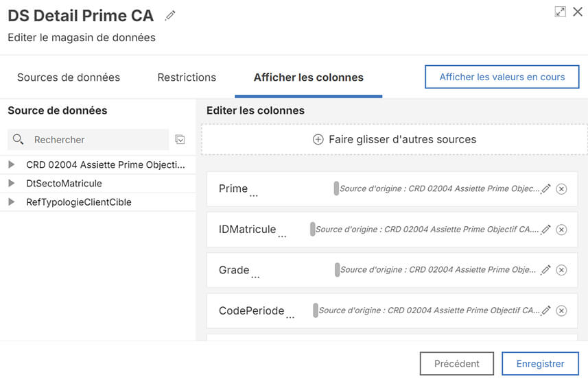Expand the DtSectoMatricule source
The width and height of the screenshot is (588, 381).
click(11, 183)
